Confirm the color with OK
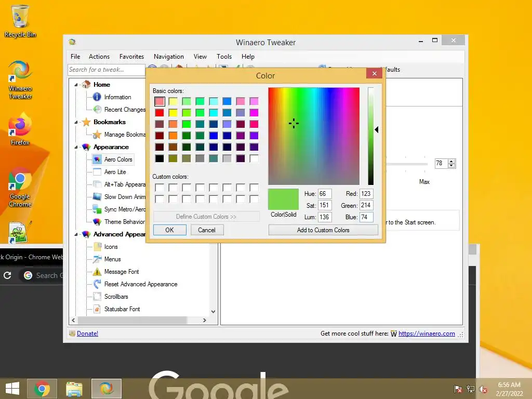 point(170,230)
